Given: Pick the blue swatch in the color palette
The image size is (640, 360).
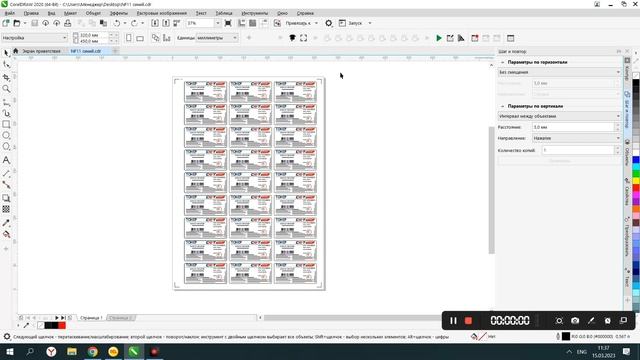Looking at the screenshot, I should coord(636,160).
